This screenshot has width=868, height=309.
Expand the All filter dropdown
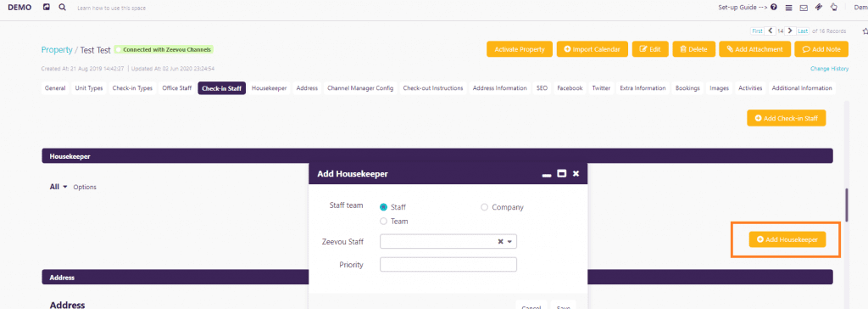[x=58, y=187]
